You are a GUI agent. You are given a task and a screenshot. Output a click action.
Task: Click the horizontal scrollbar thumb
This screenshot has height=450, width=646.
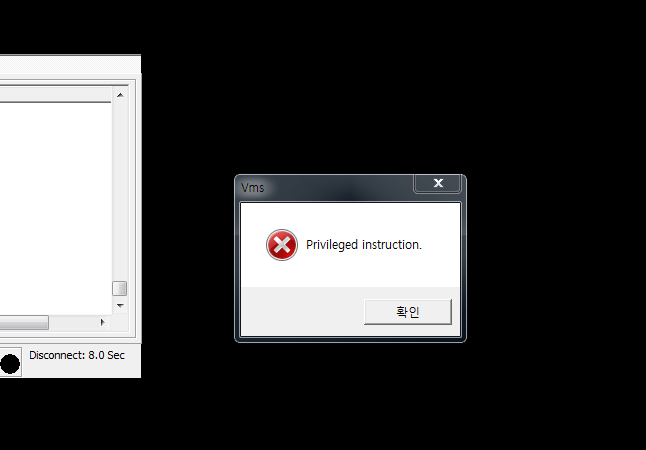[x=24, y=322]
